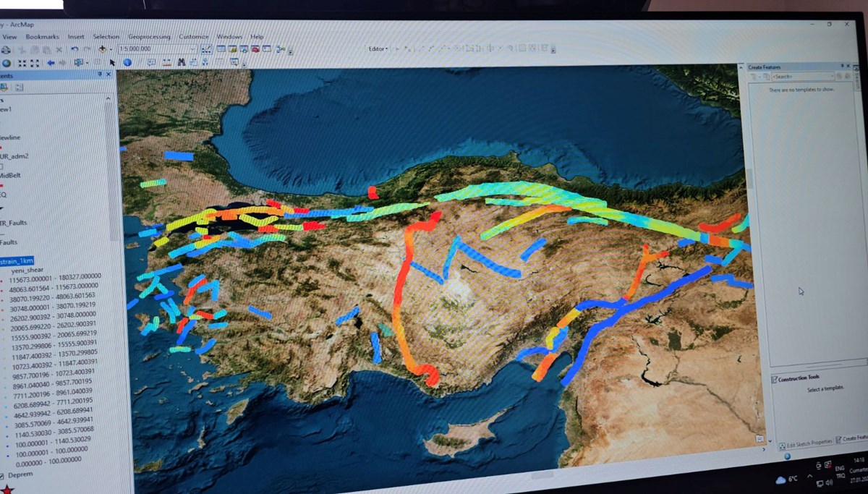Expand the Editor dropdown menu

378,48
